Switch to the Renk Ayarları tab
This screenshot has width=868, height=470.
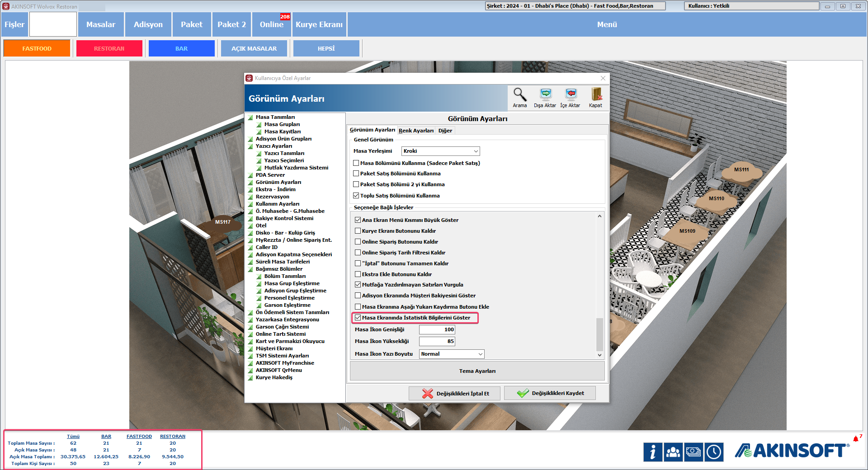[x=416, y=131]
